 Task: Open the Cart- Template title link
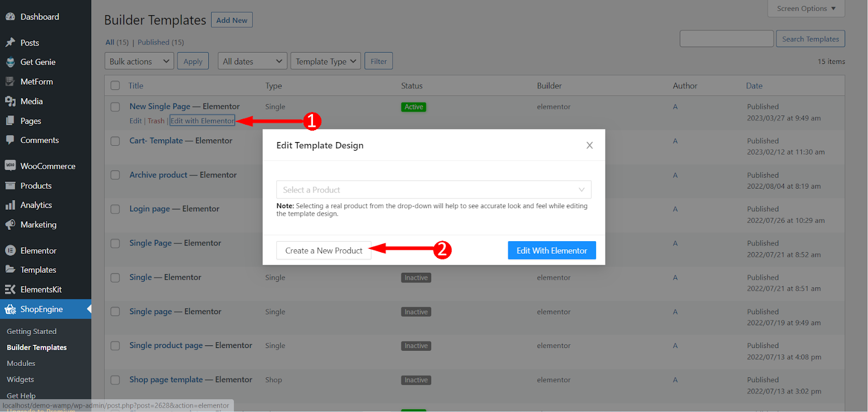(x=181, y=140)
